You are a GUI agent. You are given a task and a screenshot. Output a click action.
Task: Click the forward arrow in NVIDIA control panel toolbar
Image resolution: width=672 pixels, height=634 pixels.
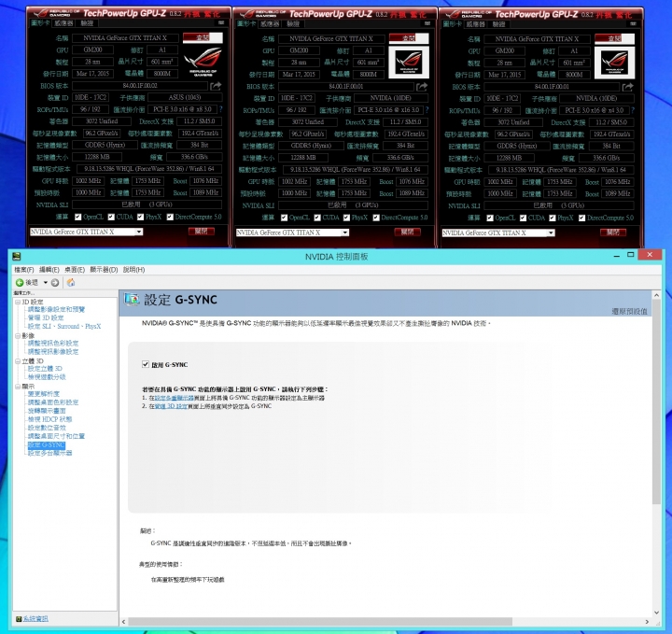[x=55, y=283]
